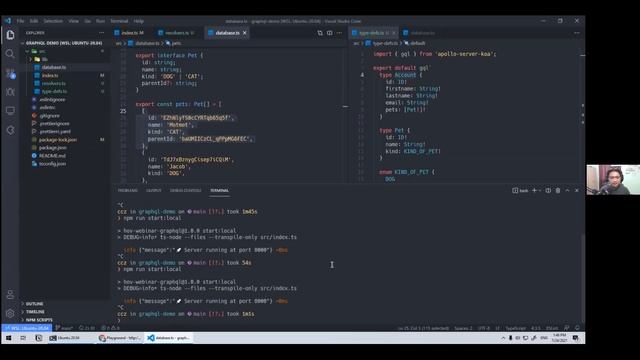Viewport: 640px width, 360px height.
Task: Split the terminal panel
Action: 548,190
